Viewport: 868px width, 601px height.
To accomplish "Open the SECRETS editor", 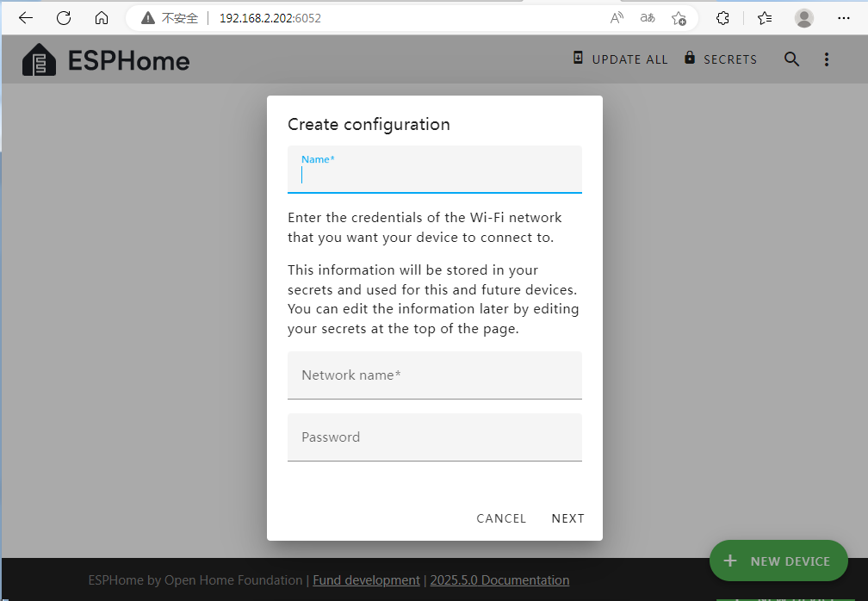I will (721, 59).
